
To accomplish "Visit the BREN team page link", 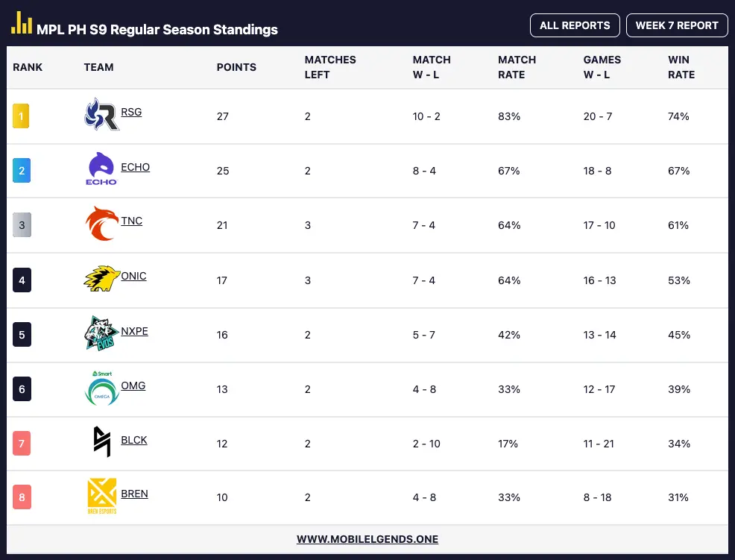I will [134, 494].
